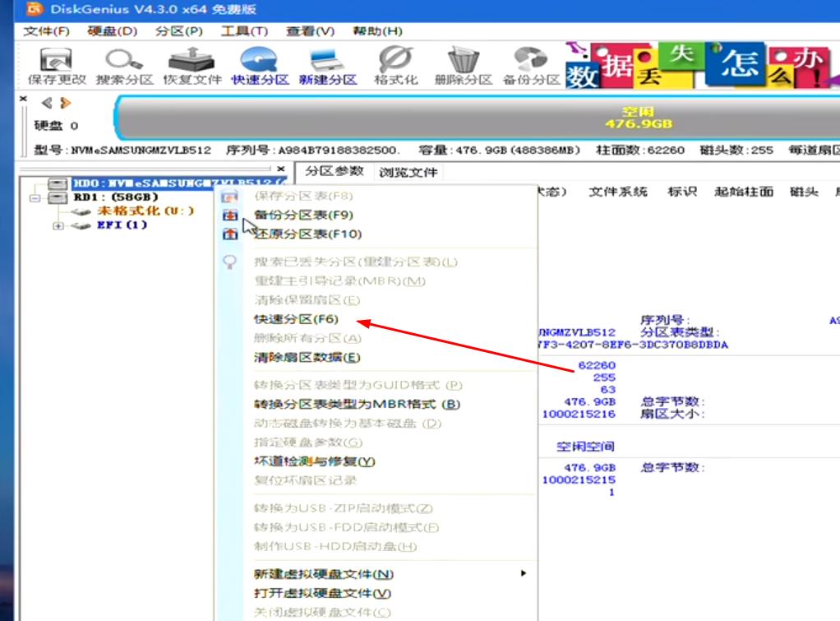Choose 快速分区(F6) from context menu
Screen dimensions: 840x621
click(296, 320)
